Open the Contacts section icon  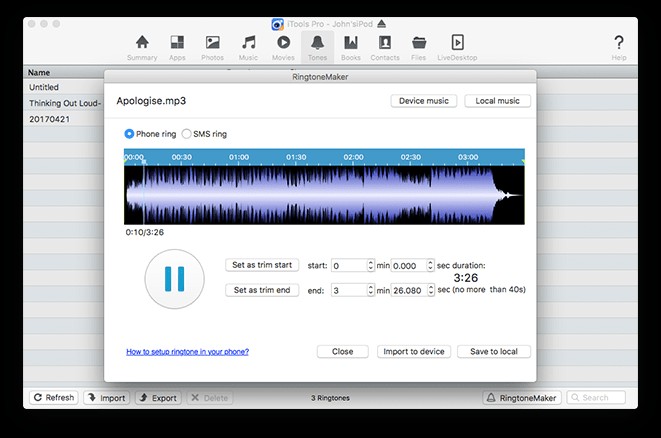point(384,46)
